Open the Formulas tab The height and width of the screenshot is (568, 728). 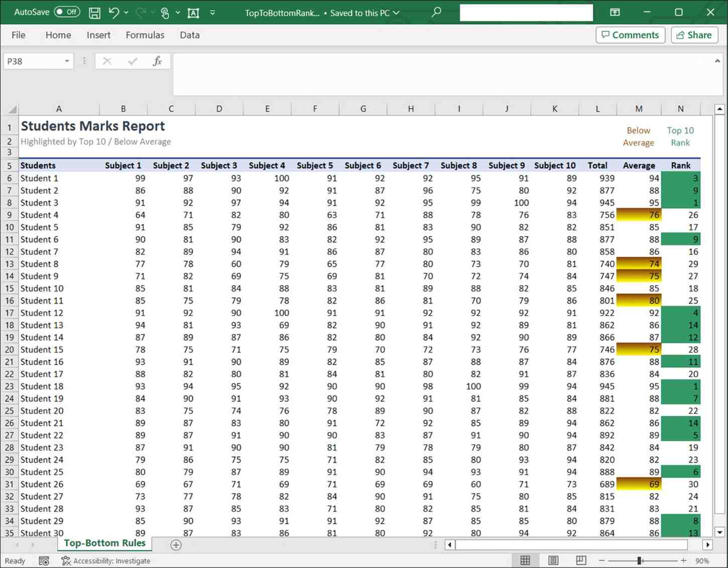145,35
